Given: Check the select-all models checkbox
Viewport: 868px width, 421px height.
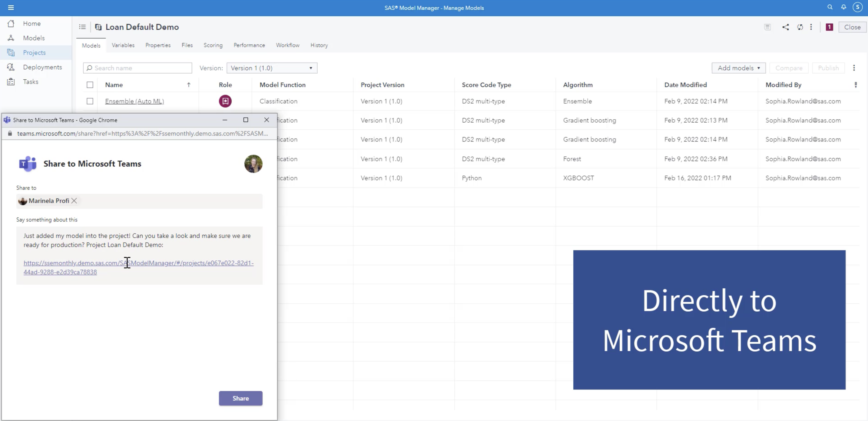Looking at the screenshot, I should 90,85.
